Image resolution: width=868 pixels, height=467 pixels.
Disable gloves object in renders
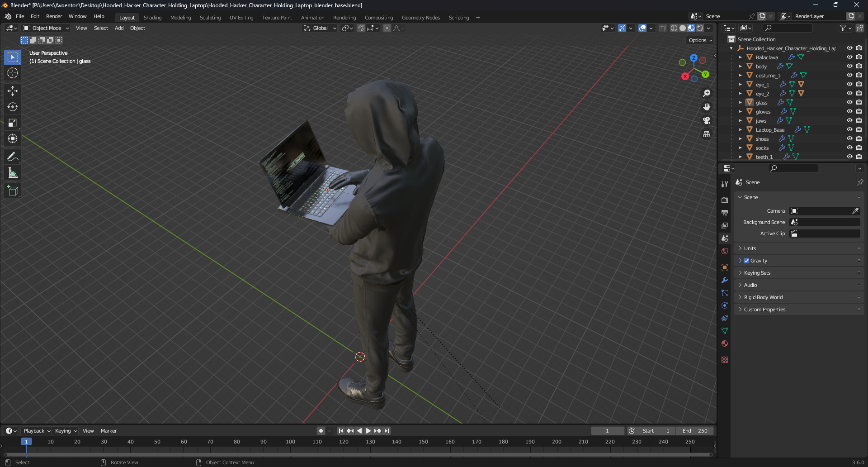coord(859,111)
